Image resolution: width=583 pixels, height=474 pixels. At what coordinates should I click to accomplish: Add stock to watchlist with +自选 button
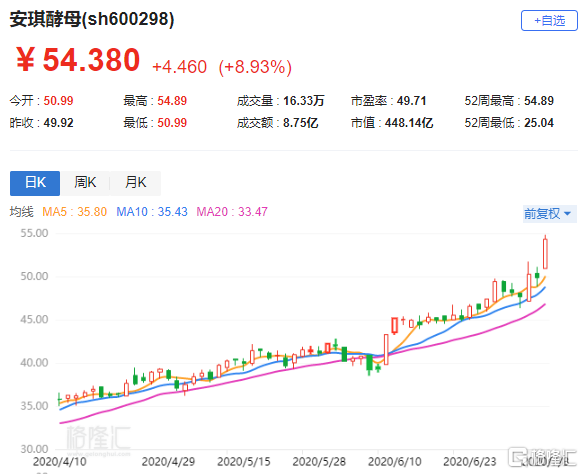point(549,20)
